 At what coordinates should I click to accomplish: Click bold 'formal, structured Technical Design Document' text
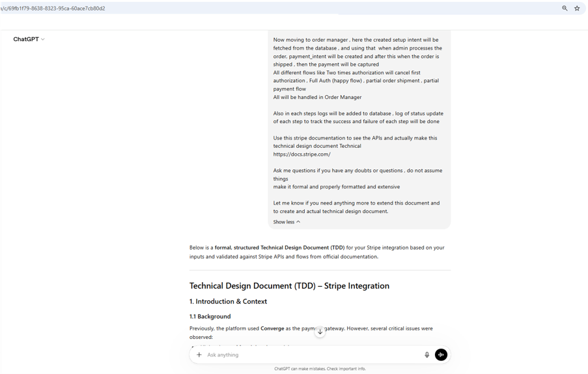coord(279,248)
